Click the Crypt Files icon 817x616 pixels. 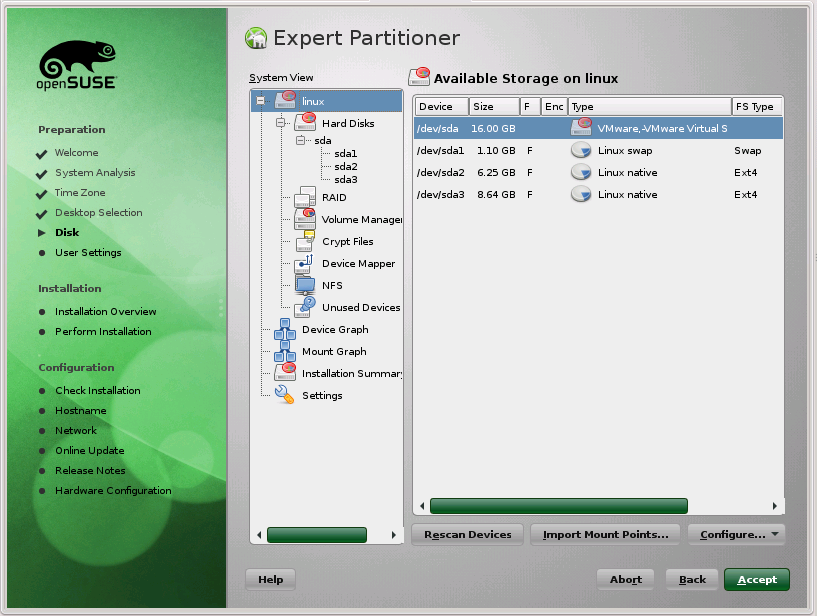click(305, 241)
